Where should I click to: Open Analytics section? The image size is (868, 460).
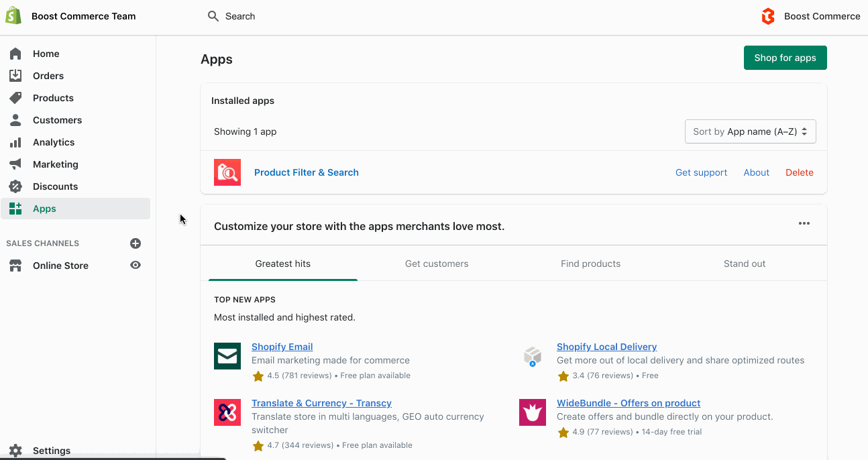(x=54, y=142)
